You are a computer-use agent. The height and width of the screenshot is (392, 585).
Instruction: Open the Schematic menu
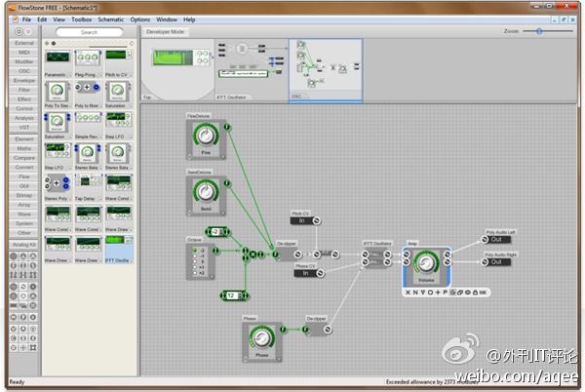click(110, 20)
